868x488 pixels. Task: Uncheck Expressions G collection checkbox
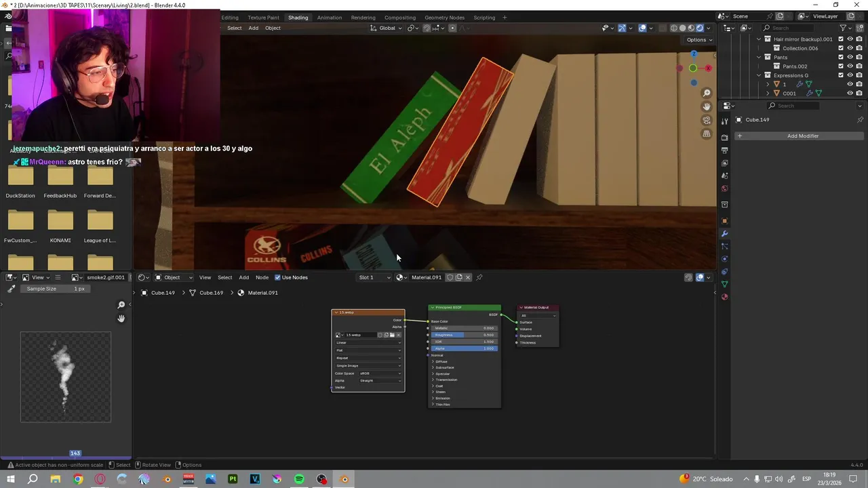[x=841, y=75]
